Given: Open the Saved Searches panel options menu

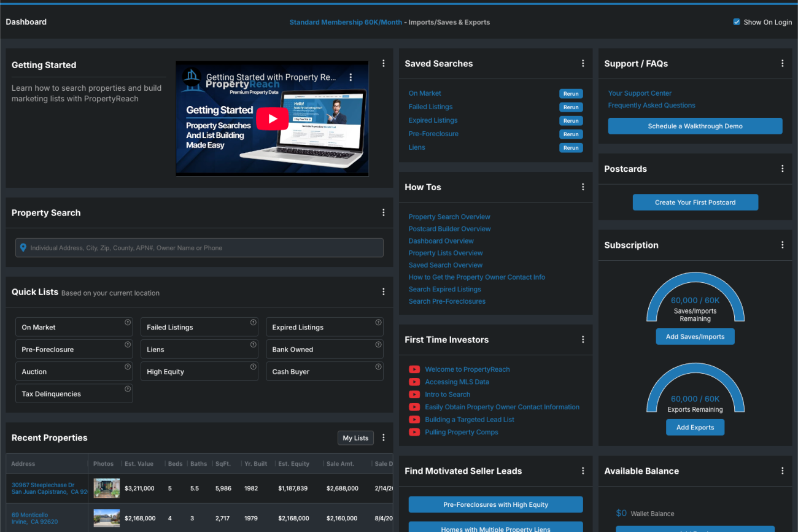Looking at the screenshot, I should (x=583, y=64).
